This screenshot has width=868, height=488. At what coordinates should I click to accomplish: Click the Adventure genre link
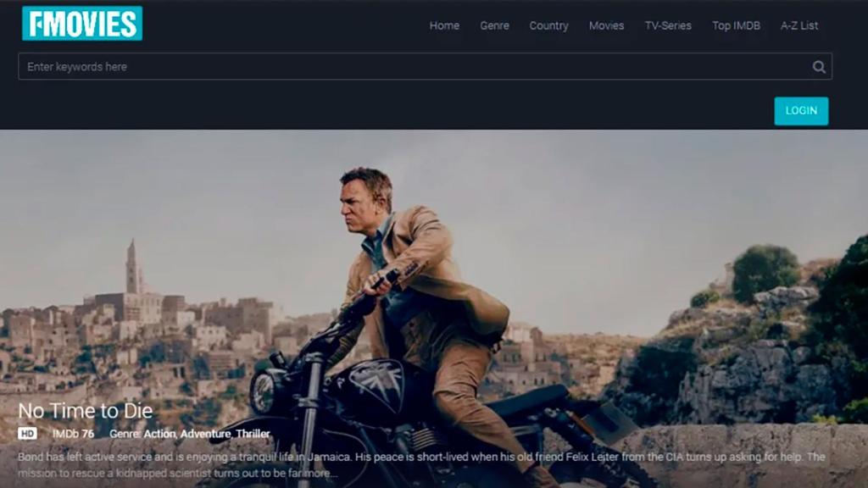pos(199,434)
